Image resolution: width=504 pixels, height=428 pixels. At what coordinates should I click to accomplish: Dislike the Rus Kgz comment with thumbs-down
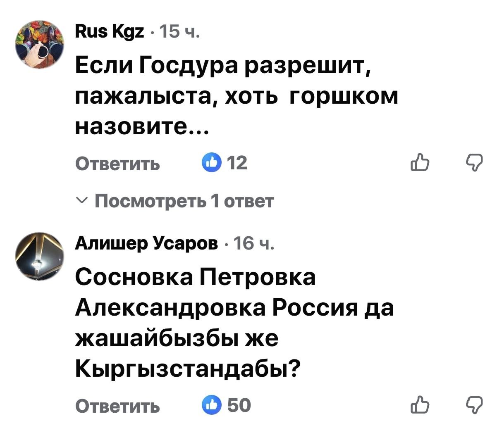(474, 163)
